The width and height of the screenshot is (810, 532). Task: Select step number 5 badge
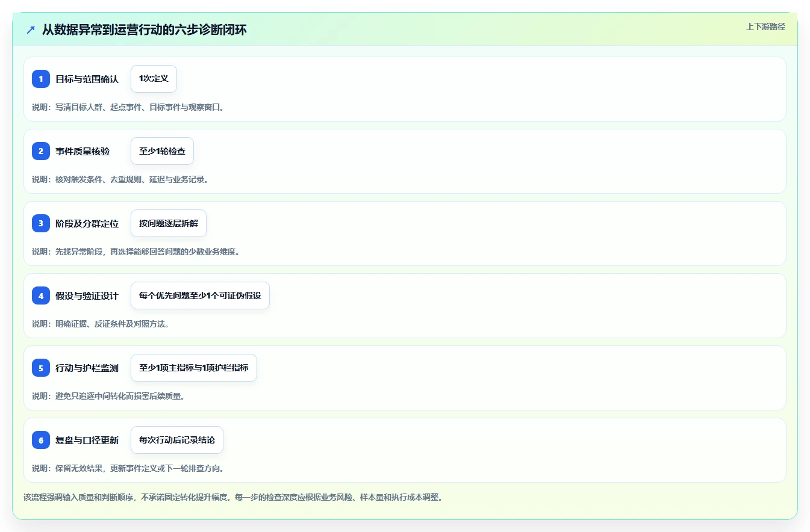pyautogui.click(x=41, y=368)
